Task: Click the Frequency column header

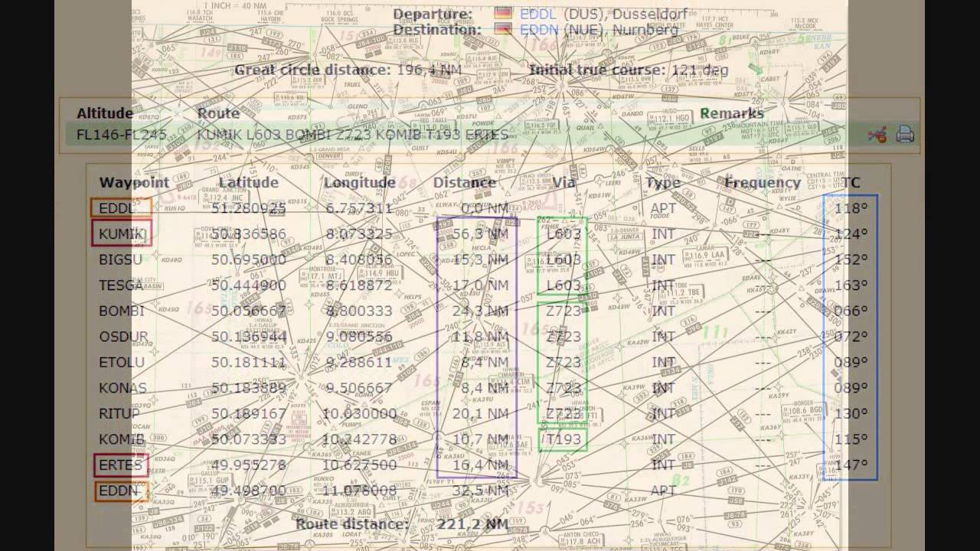Action: [763, 183]
